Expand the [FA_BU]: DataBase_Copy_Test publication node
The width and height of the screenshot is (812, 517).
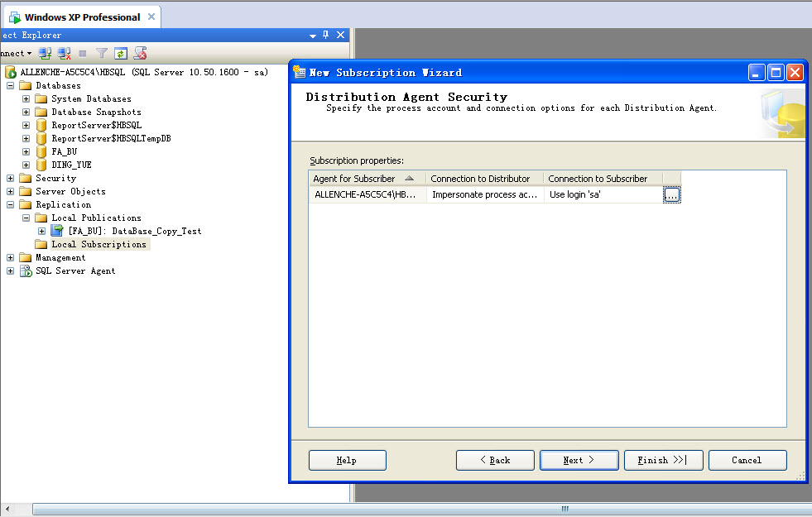point(42,231)
